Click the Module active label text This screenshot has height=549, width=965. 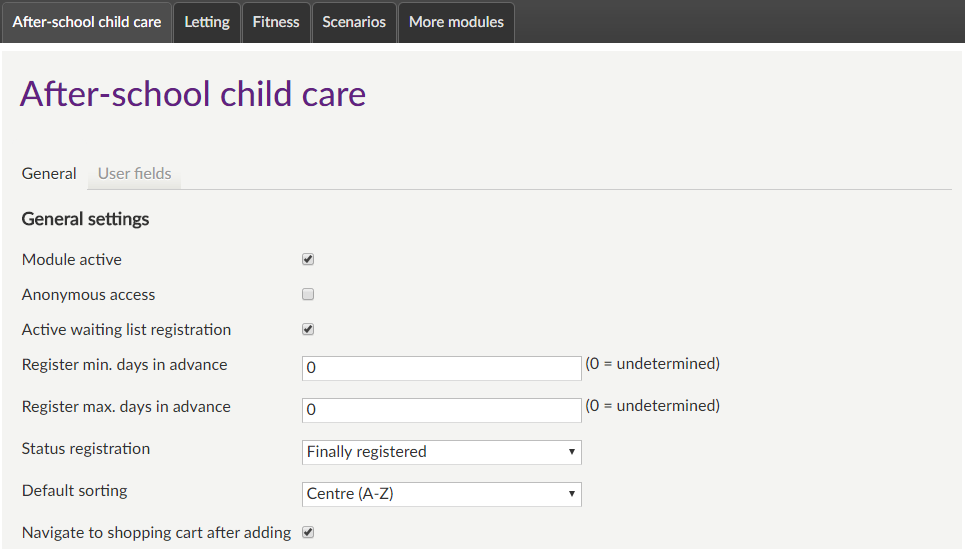click(72, 259)
